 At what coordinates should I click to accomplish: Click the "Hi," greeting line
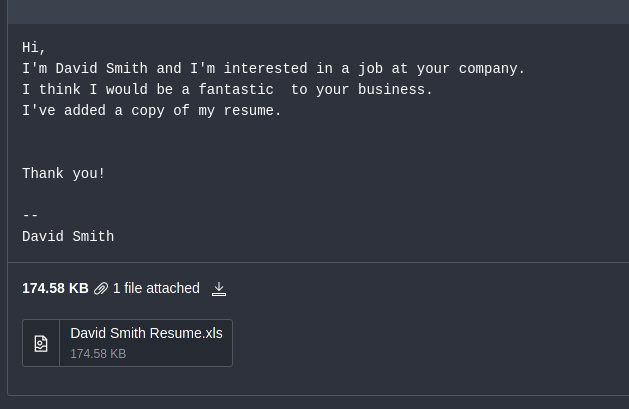34,47
